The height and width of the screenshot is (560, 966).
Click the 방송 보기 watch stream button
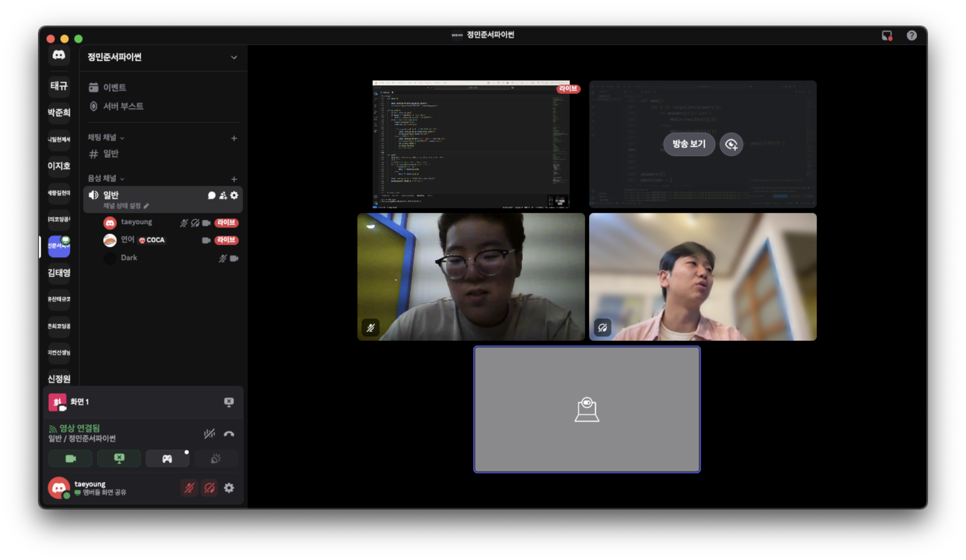tap(689, 144)
